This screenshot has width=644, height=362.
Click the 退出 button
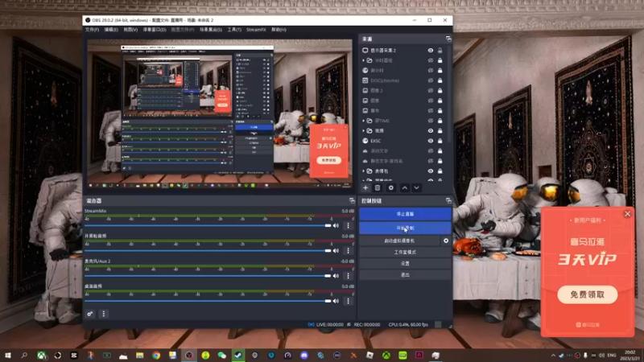(405, 274)
